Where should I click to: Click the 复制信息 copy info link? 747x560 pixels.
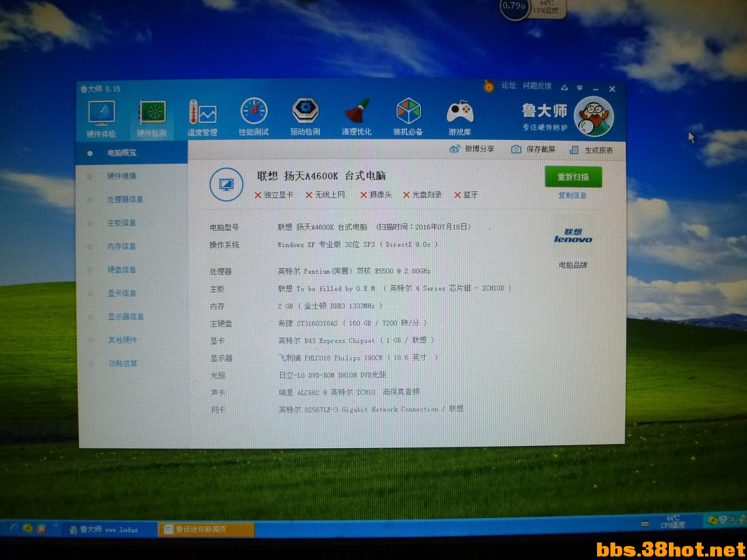572,195
